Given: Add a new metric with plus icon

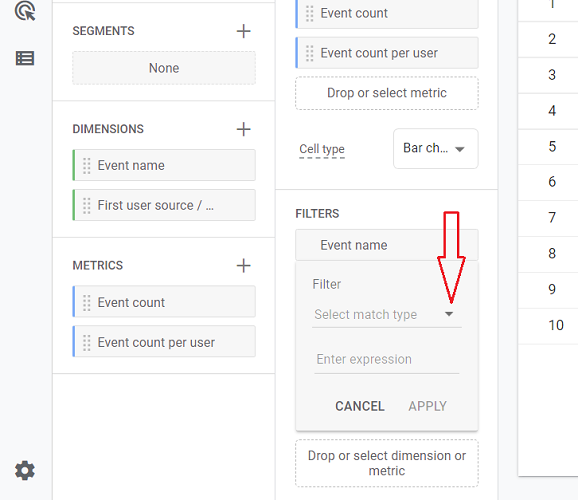Looking at the screenshot, I should pos(243,265).
